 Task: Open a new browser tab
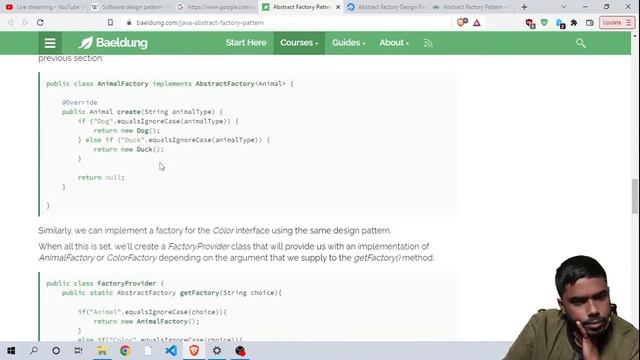click(x=524, y=7)
